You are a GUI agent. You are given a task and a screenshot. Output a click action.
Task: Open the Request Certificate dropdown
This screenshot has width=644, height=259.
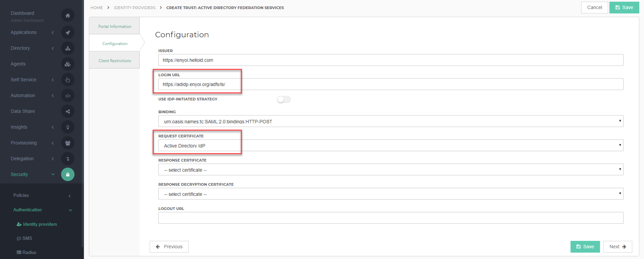tap(390, 145)
